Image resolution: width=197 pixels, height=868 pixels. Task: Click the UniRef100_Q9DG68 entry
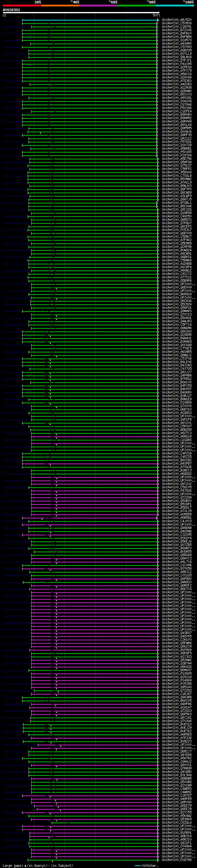[177, 555]
